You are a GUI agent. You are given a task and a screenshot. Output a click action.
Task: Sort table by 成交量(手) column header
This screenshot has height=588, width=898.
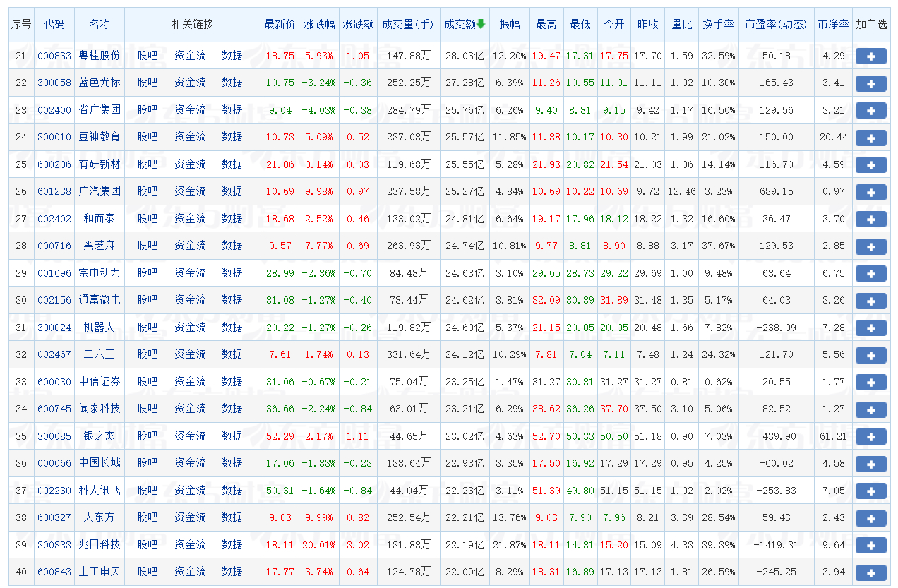(408, 24)
